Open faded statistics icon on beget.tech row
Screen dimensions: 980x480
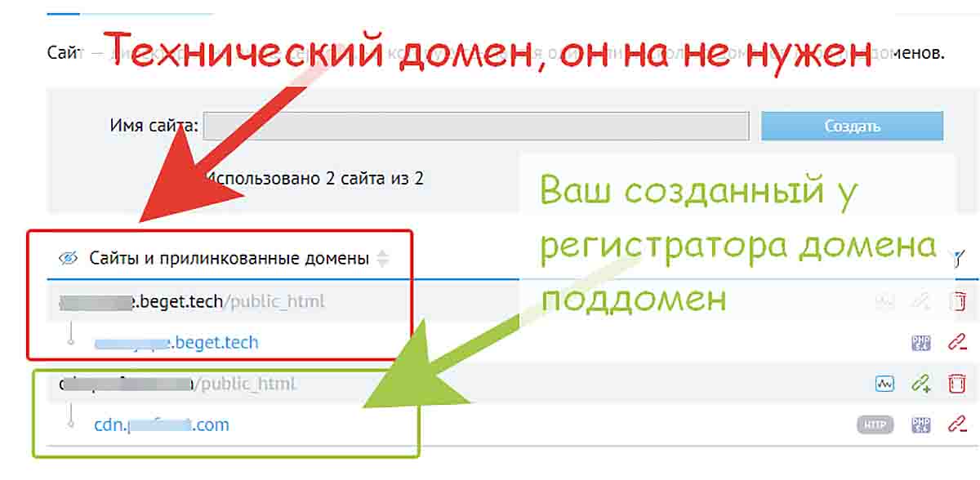[884, 301]
